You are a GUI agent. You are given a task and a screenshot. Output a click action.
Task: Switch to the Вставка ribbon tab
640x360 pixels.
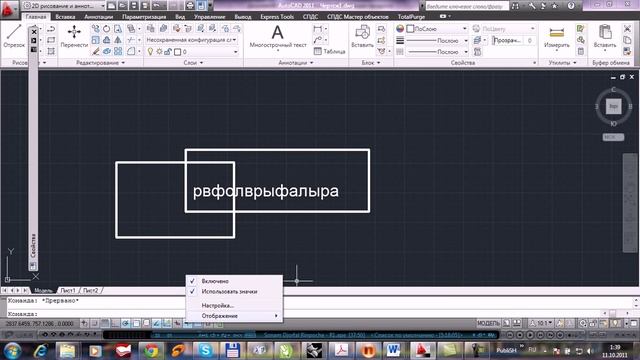click(x=65, y=17)
